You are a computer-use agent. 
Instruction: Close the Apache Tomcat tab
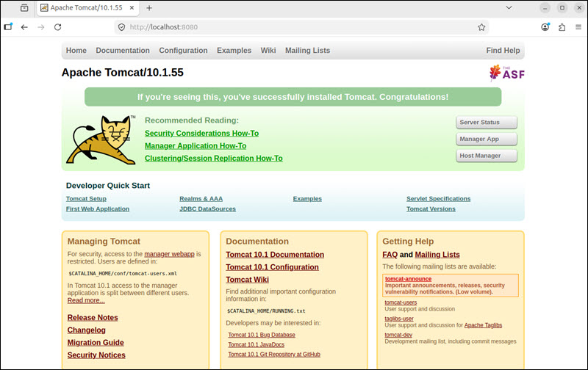pos(132,7)
